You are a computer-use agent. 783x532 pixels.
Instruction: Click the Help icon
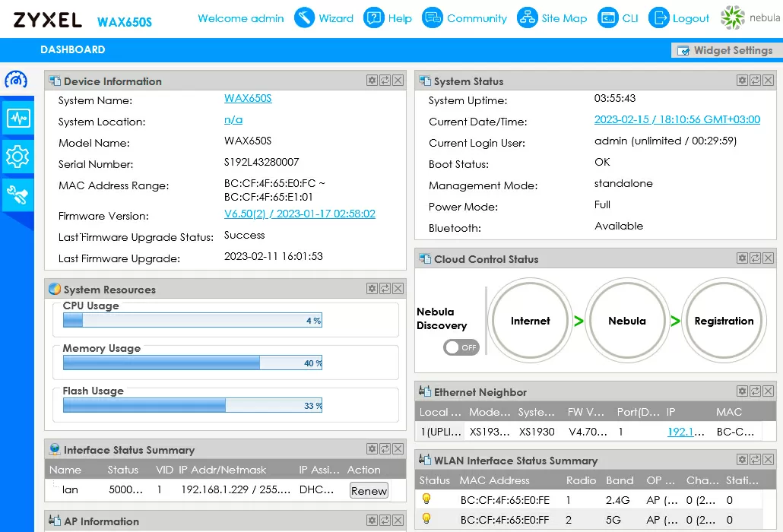click(373, 18)
